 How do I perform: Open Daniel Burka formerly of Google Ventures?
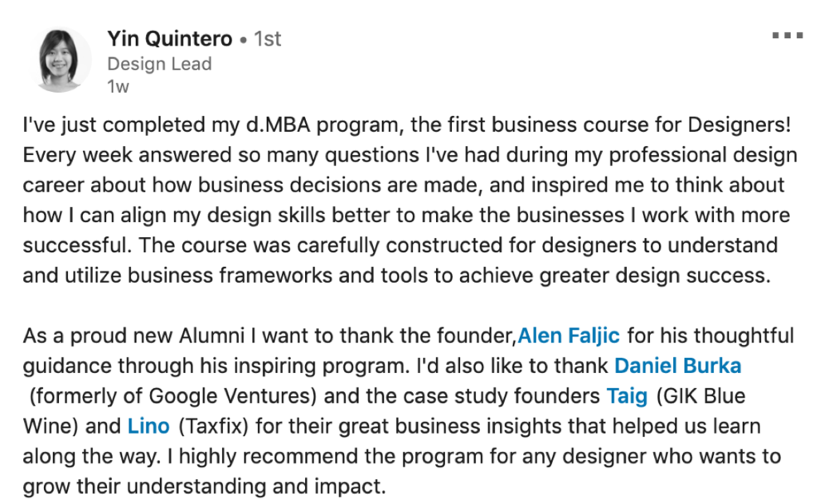tap(677, 366)
